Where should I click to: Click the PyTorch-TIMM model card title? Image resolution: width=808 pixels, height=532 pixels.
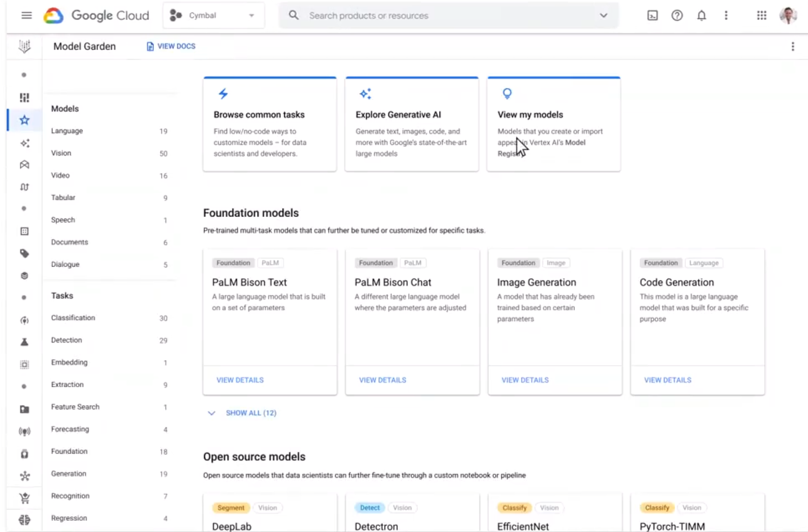pos(672,526)
